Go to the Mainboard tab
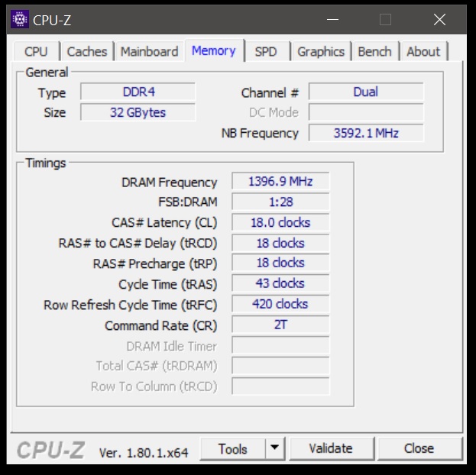 coord(149,52)
